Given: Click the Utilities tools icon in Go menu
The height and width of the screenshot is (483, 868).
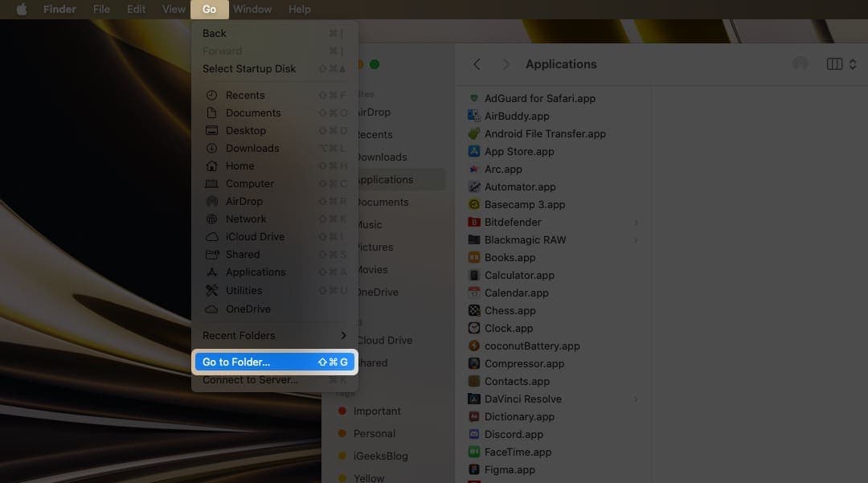Looking at the screenshot, I should point(211,290).
